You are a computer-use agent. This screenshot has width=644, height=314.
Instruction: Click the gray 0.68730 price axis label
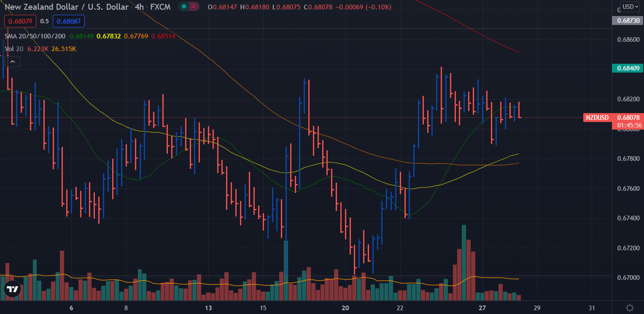pyautogui.click(x=628, y=20)
